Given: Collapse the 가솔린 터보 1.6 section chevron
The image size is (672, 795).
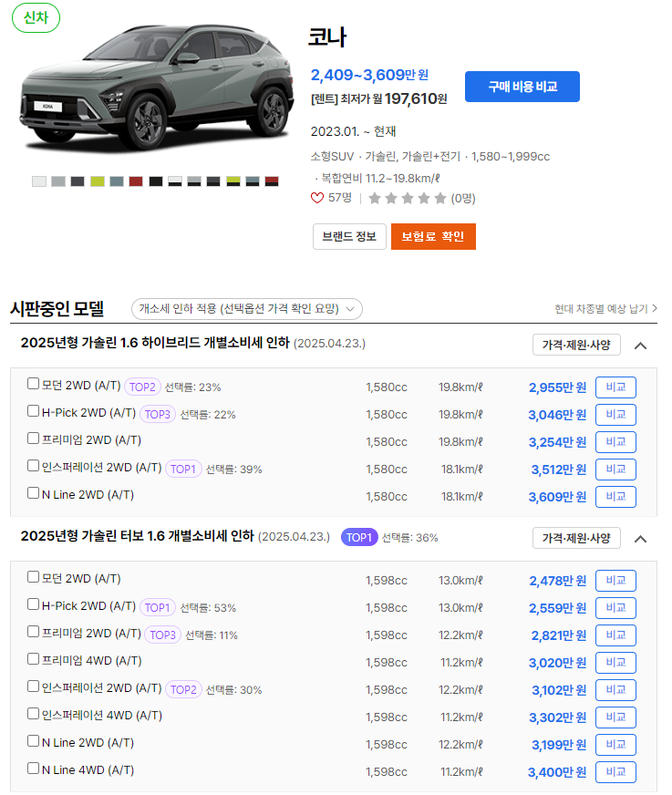Looking at the screenshot, I should coord(641,539).
